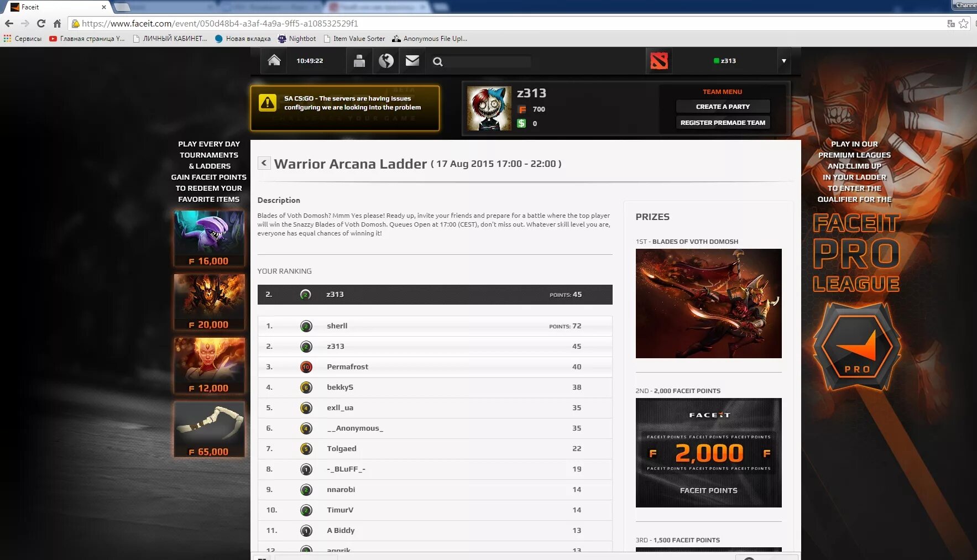
Task: Open the 65,000 points item in sidebar
Action: tap(209, 430)
